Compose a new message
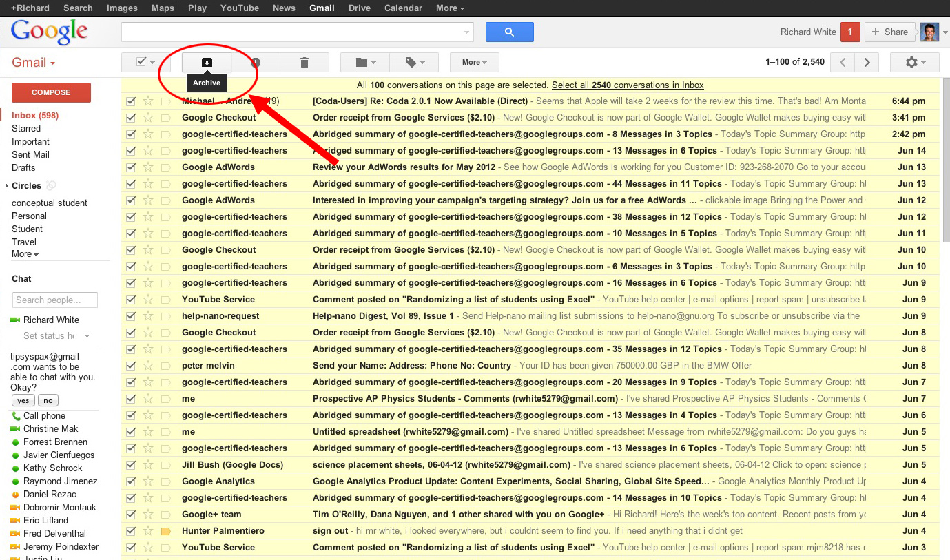950x560 pixels. [x=51, y=92]
